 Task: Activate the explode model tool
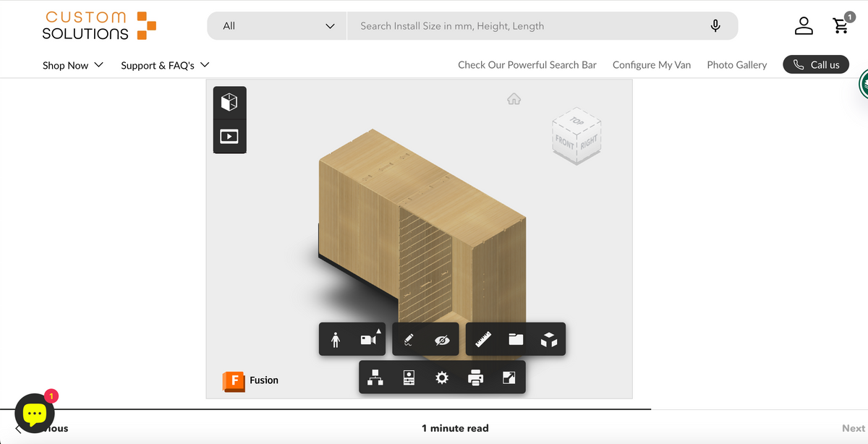(x=549, y=339)
